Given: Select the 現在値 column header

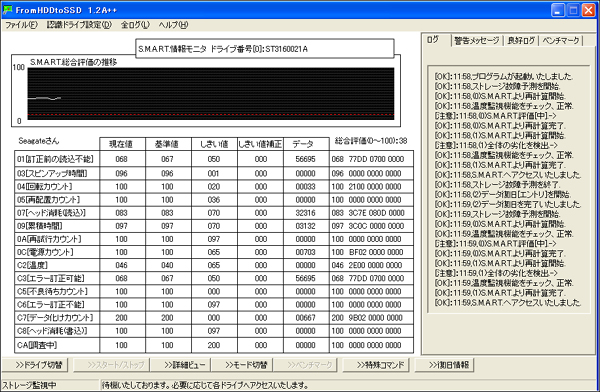Looking at the screenshot, I should (122, 144).
